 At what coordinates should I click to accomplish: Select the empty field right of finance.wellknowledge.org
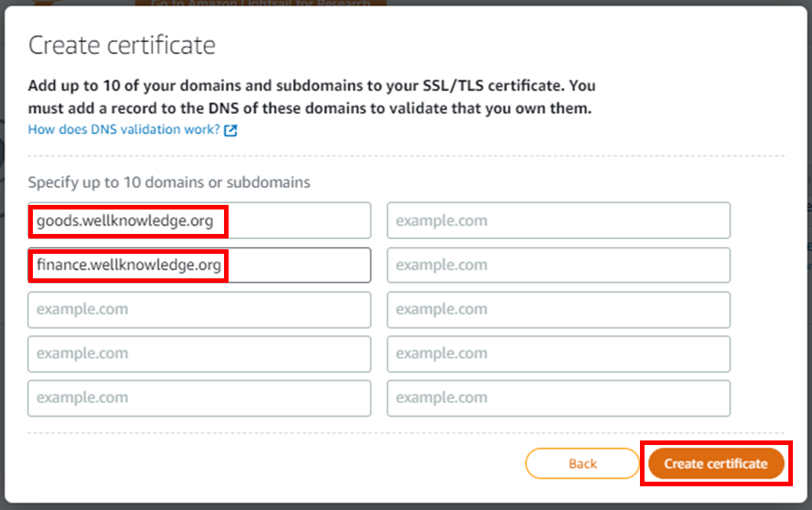pyautogui.click(x=559, y=265)
